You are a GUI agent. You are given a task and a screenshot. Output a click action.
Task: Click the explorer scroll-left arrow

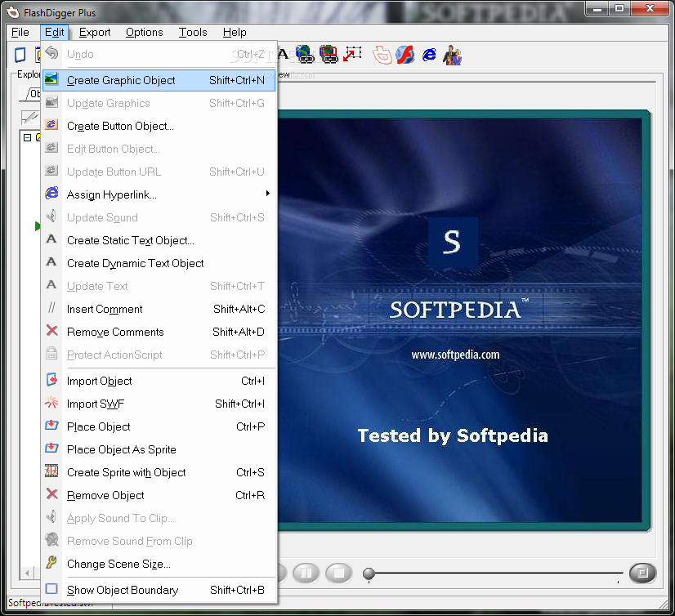[x=28, y=573]
